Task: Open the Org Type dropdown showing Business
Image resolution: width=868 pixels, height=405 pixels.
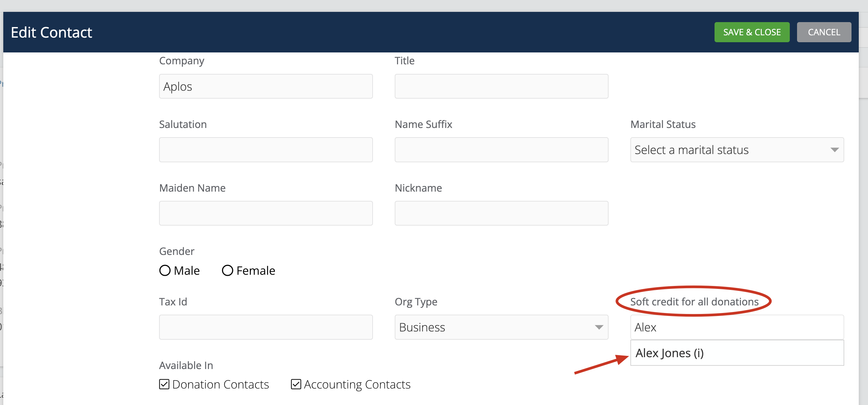Action: [x=501, y=327]
